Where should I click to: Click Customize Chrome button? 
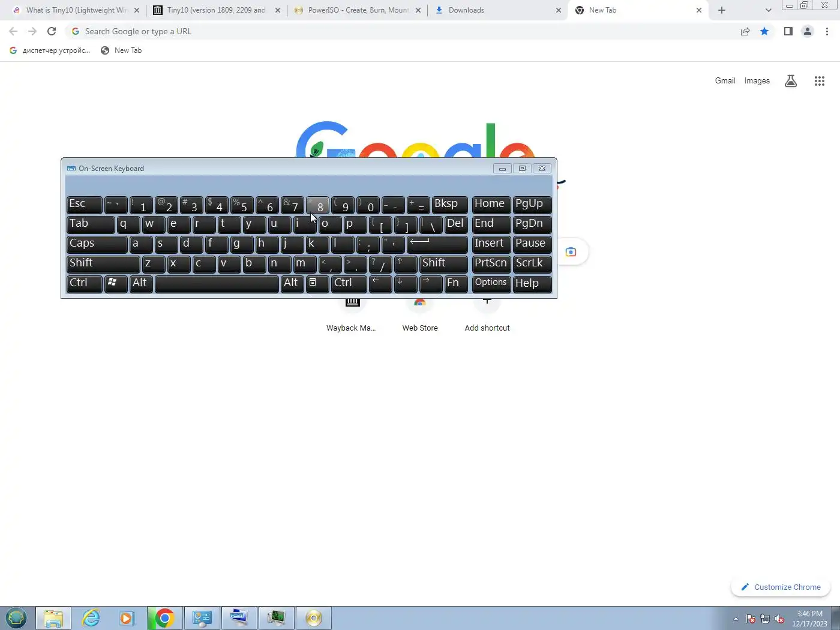pos(781,587)
